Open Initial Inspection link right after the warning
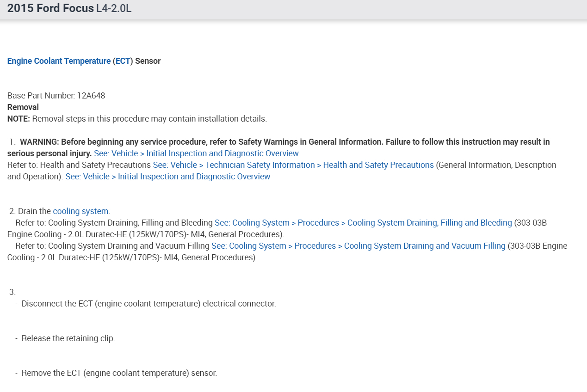587x392 pixels. tap(196, 153)
